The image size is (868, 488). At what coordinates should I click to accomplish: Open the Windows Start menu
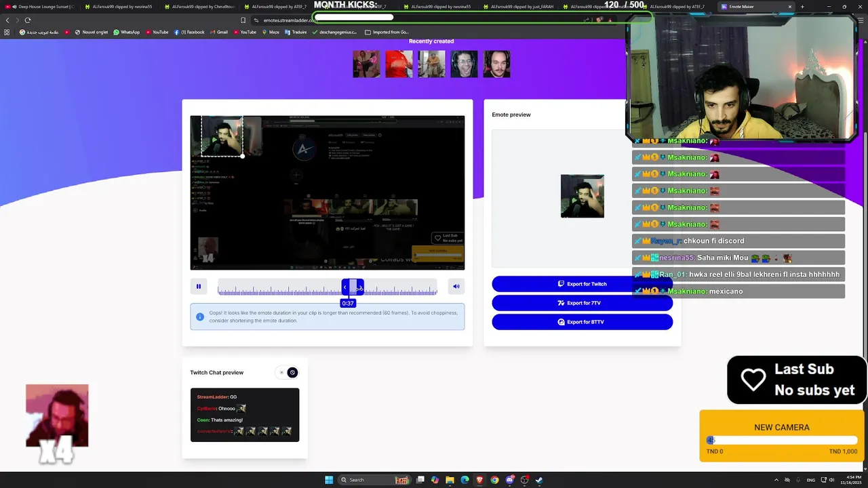329,480
